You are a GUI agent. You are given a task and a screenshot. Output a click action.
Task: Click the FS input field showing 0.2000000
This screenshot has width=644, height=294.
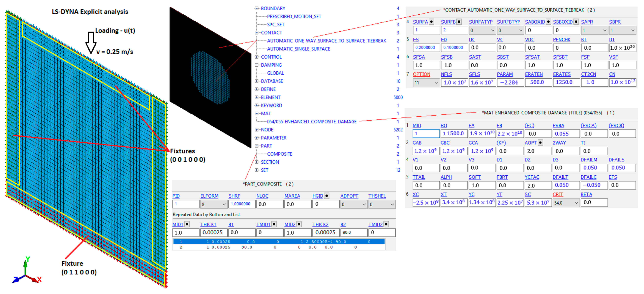(426, 47)
